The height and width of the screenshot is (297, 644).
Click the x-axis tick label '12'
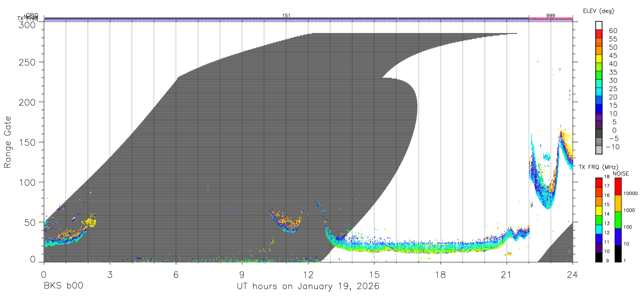(308, 274)
